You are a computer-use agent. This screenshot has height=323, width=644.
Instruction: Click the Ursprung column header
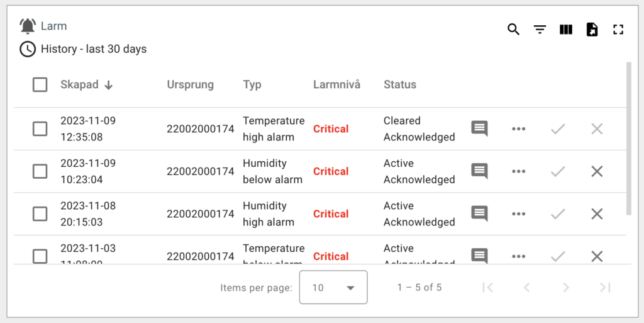(190, 85)
